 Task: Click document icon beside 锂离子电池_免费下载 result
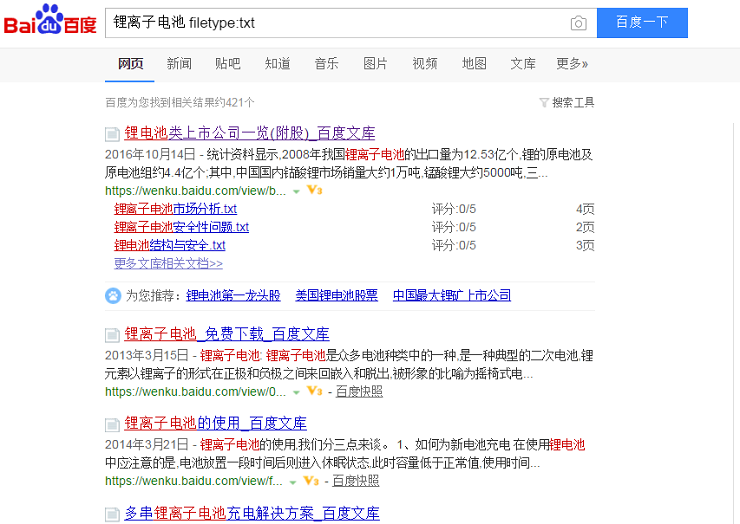point(112,335)
